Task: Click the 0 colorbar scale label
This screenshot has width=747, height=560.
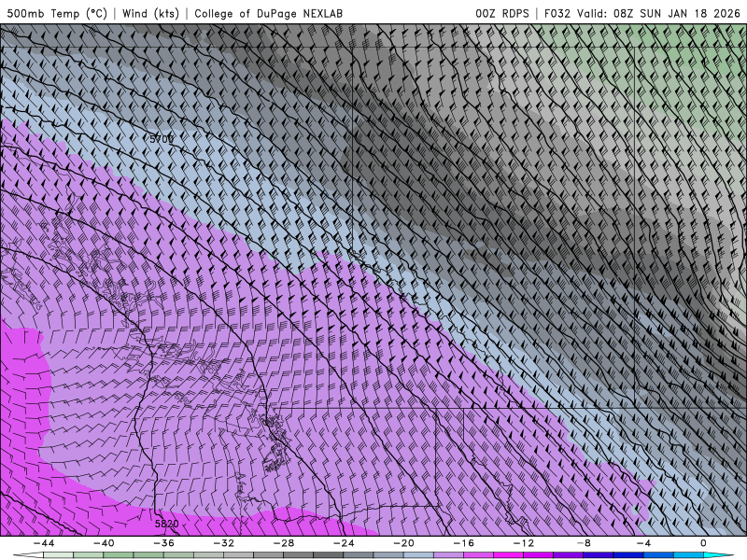Action: 704,543
